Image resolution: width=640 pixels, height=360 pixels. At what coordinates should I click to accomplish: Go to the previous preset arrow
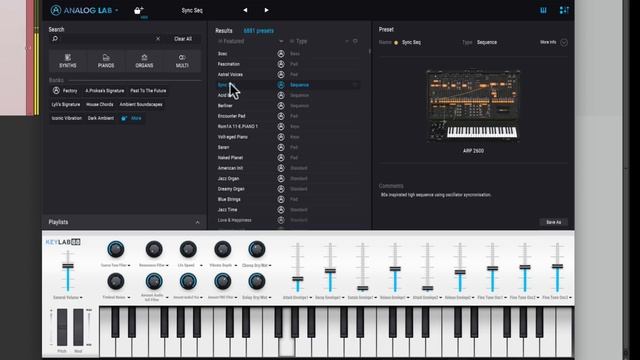[245, 10]
